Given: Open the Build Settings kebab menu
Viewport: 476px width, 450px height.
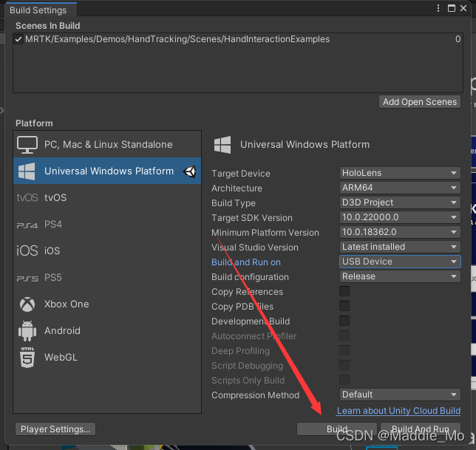Looking at the screenshot, I should coord(438,8).
